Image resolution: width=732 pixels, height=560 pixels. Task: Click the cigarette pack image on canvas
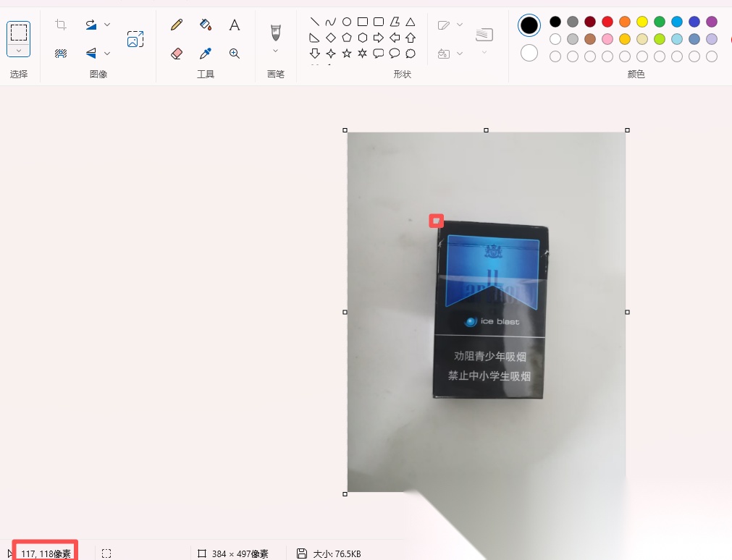[491, 310]
